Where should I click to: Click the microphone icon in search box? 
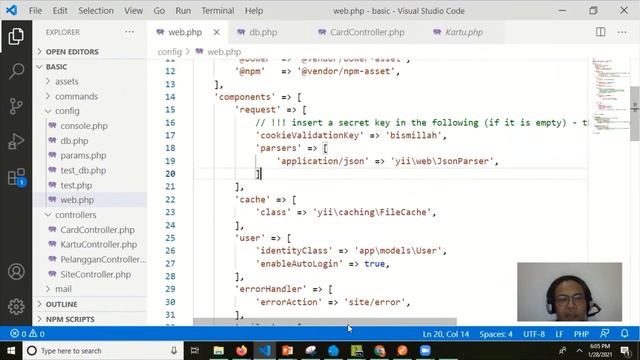[x=174, y=351]
